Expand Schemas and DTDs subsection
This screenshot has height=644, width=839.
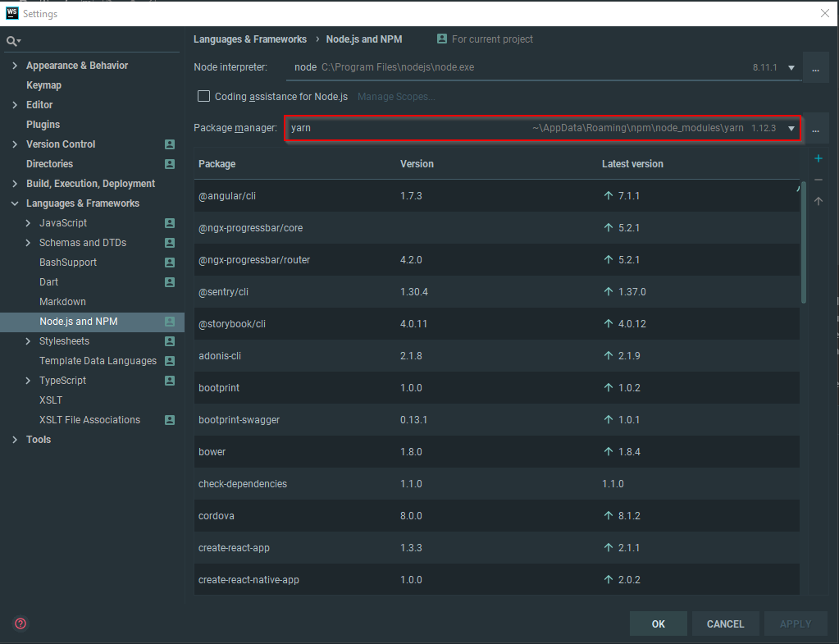coord(28,243)
